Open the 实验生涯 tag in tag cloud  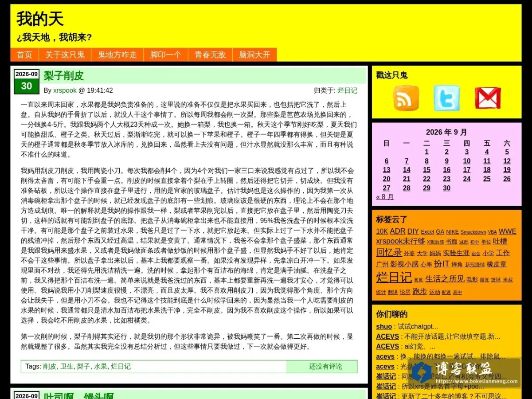(x=456, y=253)
